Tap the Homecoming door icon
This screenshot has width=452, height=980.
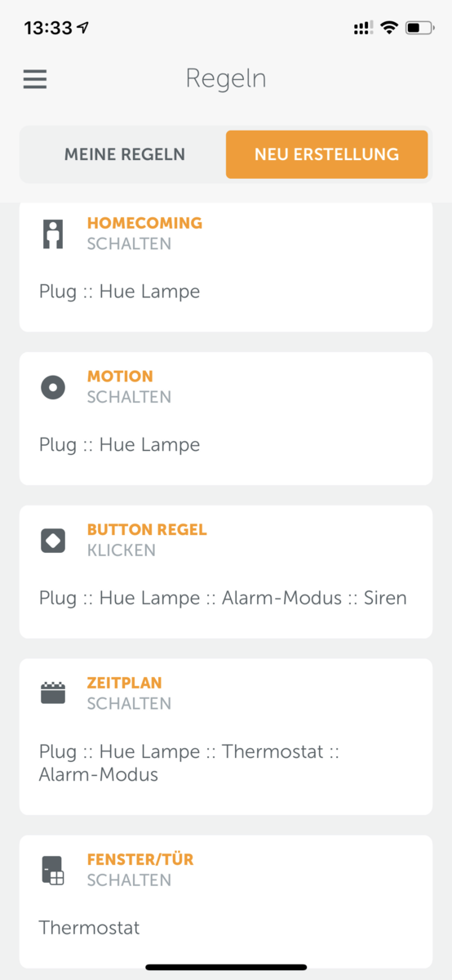[x=53, y=234]
